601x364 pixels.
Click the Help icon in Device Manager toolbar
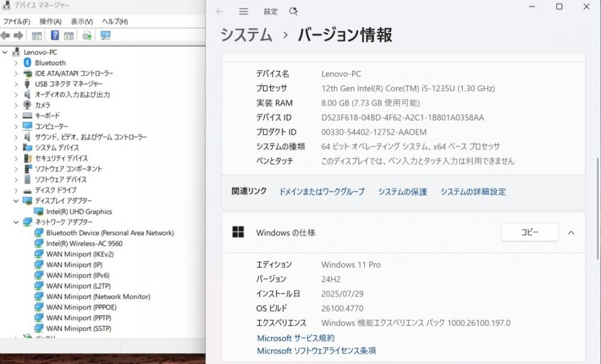(x=55, y=35)
